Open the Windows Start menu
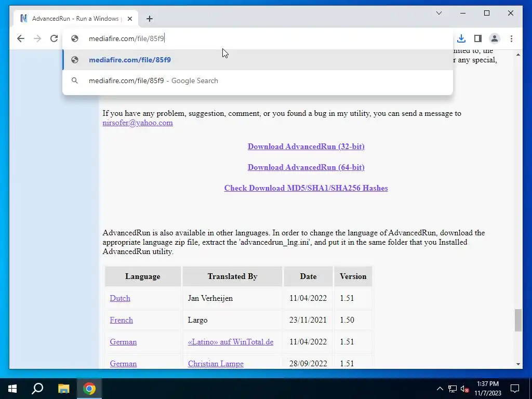The height and width of the screenshot is (399, 532). tap(12, 389)
